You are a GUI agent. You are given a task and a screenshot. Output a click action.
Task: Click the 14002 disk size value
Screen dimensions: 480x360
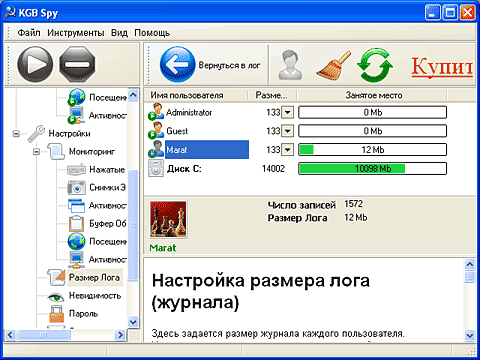273,169
